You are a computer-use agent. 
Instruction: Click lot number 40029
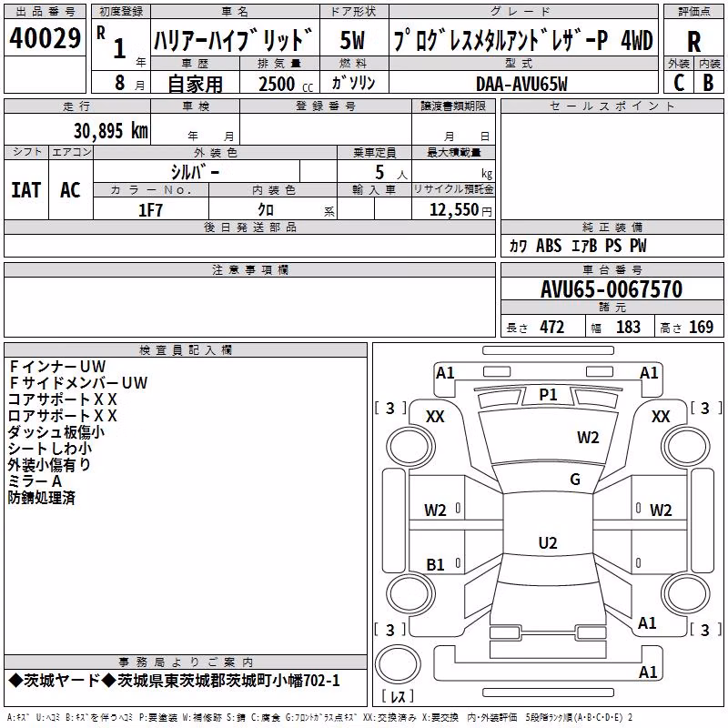45,38
